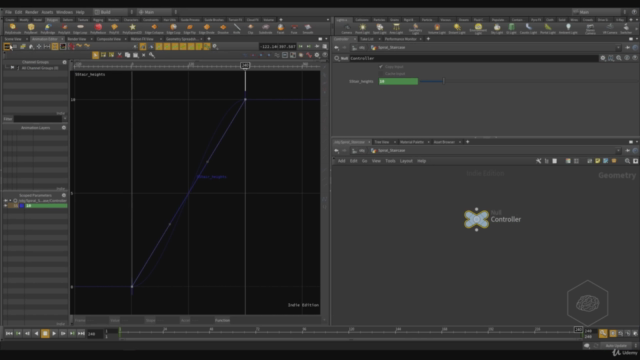
Task: Select the Edge Collapse shelf tool
Action: (154, 29)
